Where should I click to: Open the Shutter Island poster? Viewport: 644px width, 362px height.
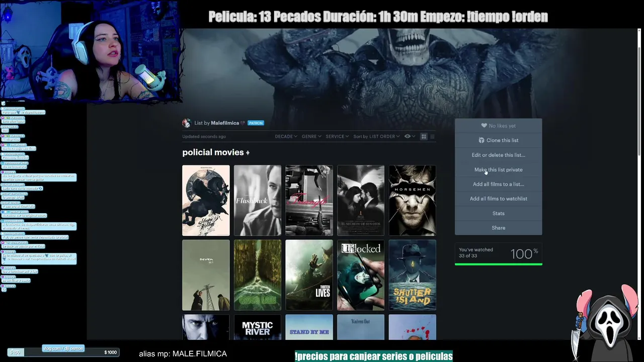point(413,275)
